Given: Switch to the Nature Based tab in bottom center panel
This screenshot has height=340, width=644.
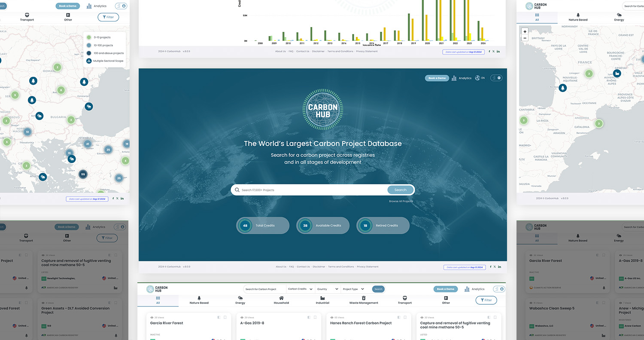Looking at the screenshot, I should point(199,300).
